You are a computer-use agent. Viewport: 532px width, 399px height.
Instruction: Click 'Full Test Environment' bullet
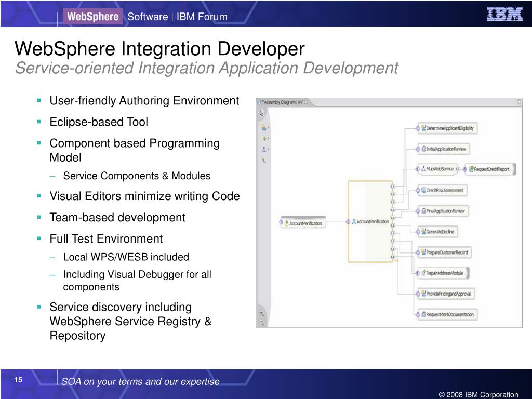[106, 238]
